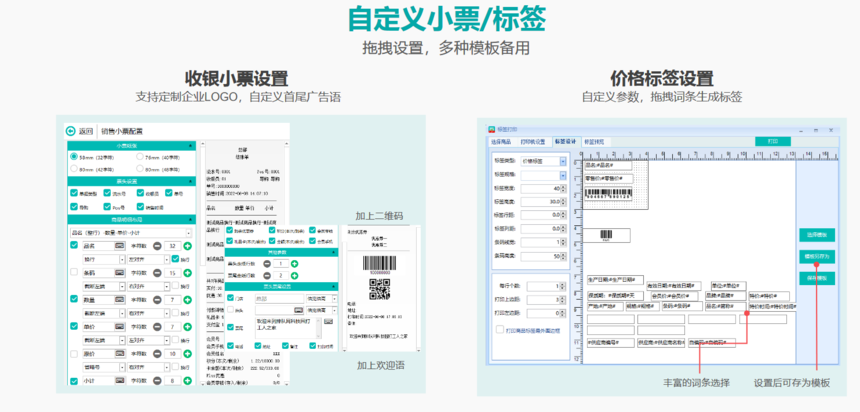
Task: Select the 80mm (48字符) radio button
Action: [140, 169]
